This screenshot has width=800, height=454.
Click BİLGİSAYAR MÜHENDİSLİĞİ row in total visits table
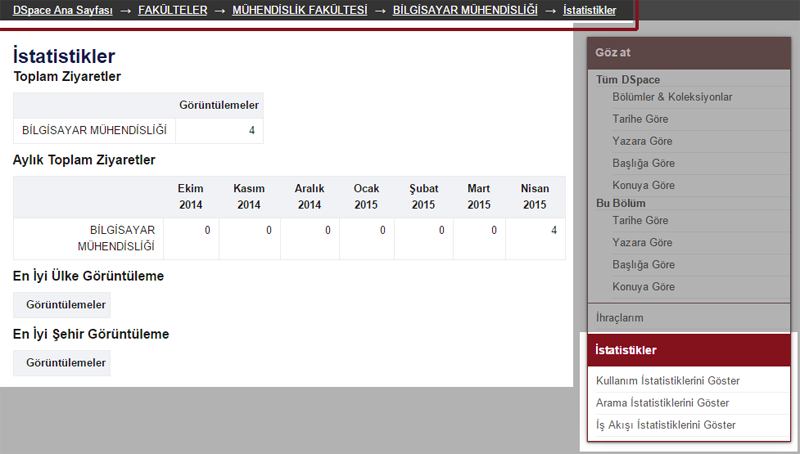pos(94,131)
